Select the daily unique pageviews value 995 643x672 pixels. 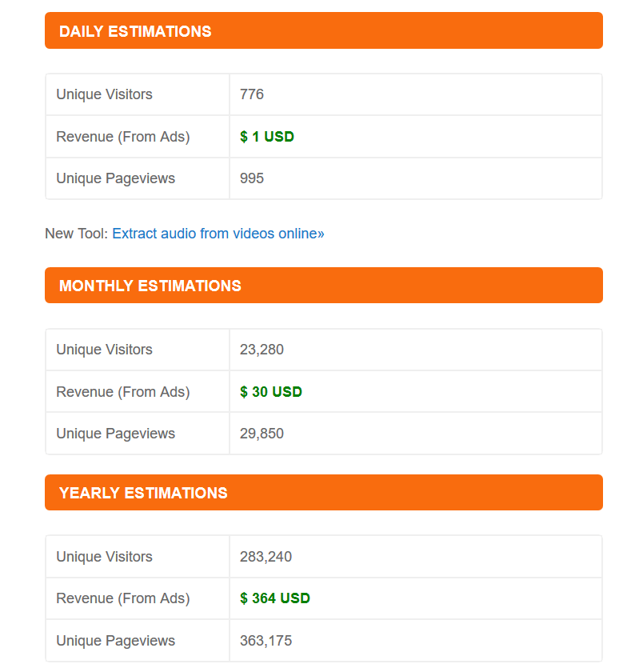[x=252, y=178]
